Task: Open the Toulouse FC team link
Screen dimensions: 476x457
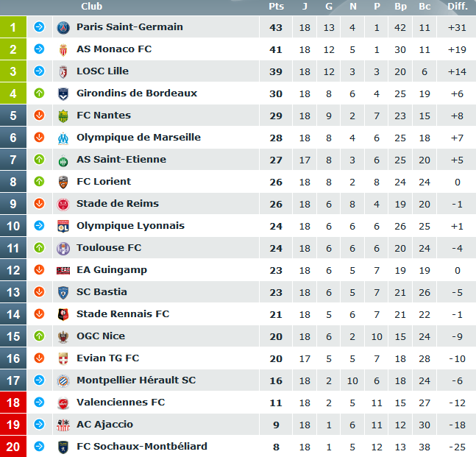Action: (109, 247)
